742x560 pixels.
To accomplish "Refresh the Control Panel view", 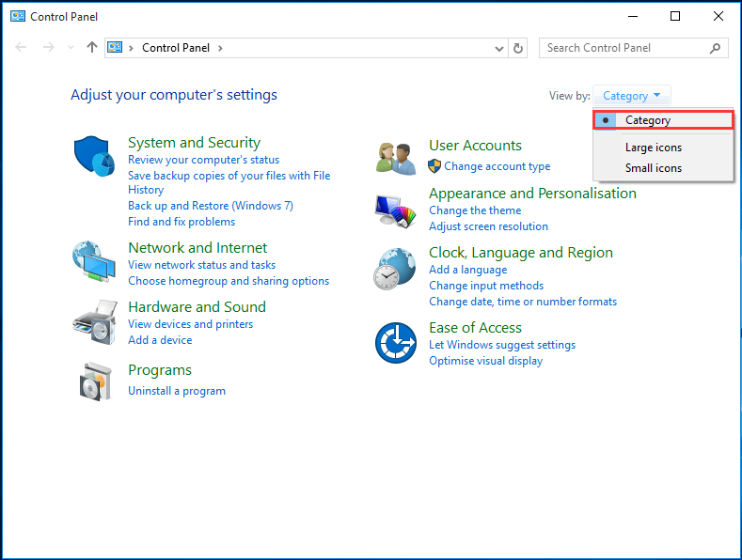I will 518,48.
